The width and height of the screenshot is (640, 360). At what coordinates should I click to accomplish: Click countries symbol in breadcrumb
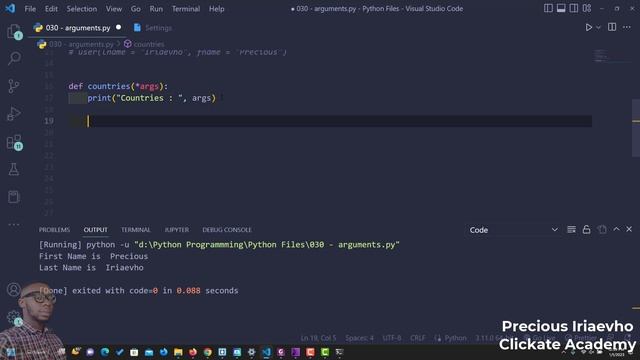click(x=144, y=44)
